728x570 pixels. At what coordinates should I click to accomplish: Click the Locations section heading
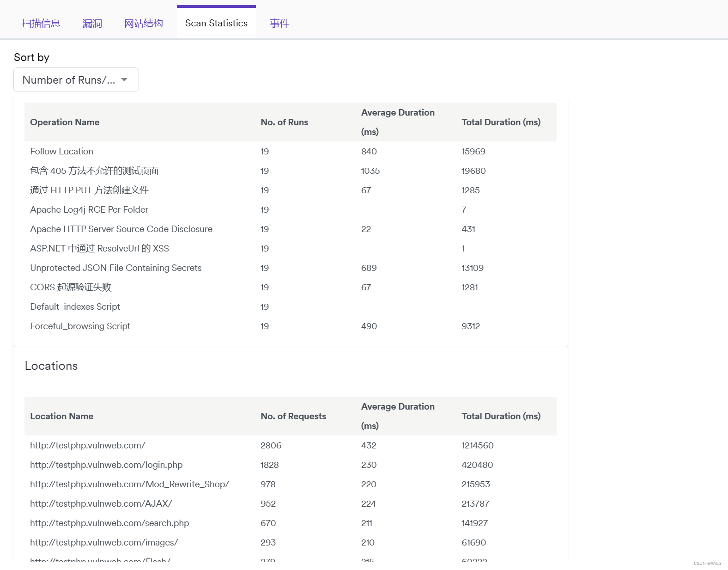coord(51,366)
